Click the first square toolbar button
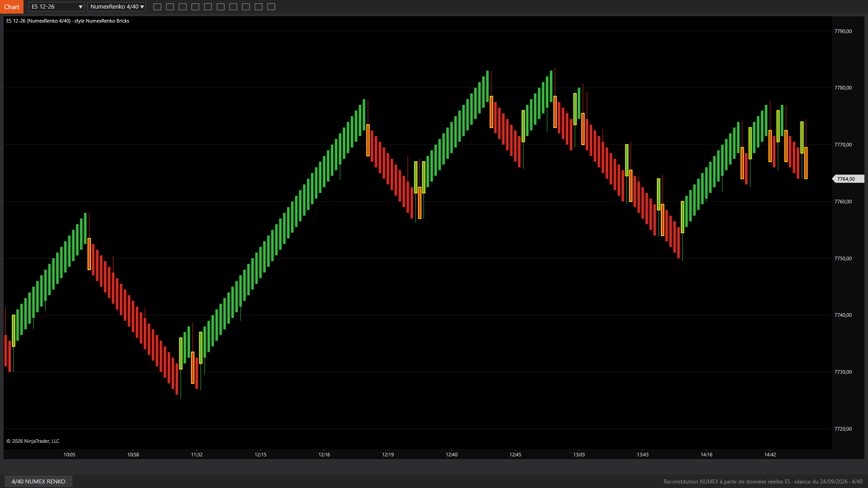Image resolution: width=868 pixels, height=488 pixels. point(157,7)
